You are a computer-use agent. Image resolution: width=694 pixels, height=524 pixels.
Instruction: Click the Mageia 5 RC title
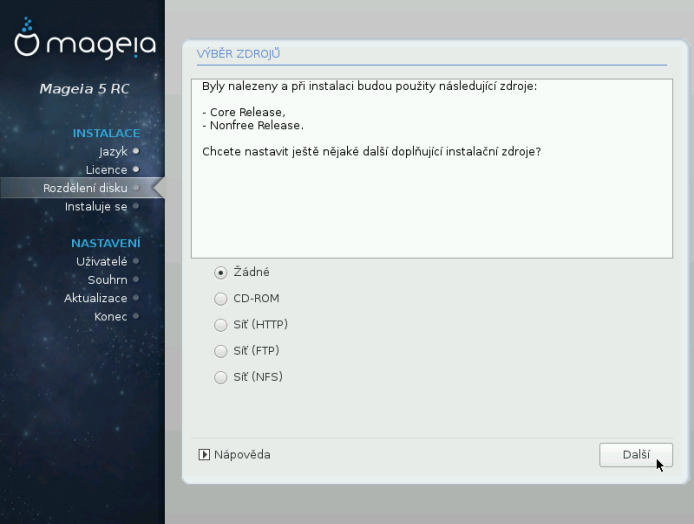(84, 89)
